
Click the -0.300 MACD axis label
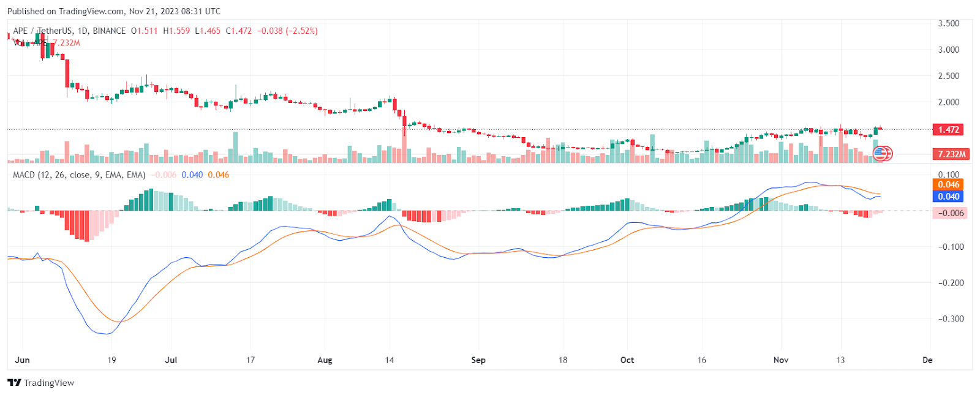pos(951,318)
